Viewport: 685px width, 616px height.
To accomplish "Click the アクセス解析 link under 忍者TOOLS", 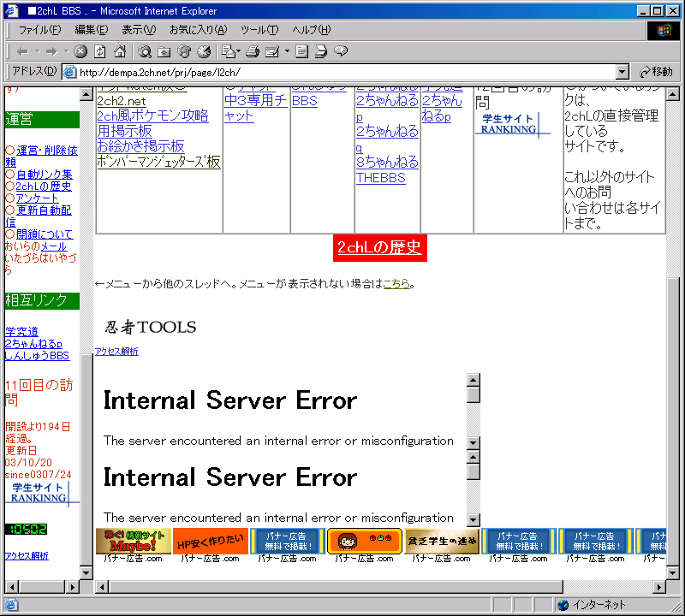I will click(x=116, y=352).
